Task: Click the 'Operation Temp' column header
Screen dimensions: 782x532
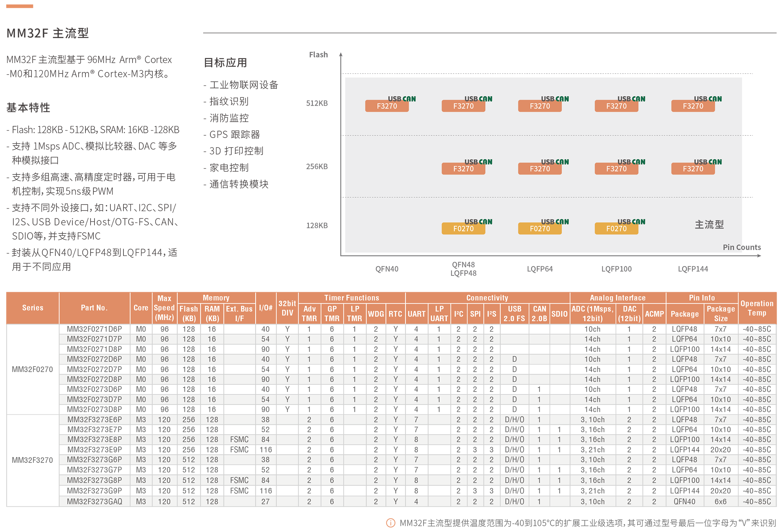Action: click(x=757, y=308)
